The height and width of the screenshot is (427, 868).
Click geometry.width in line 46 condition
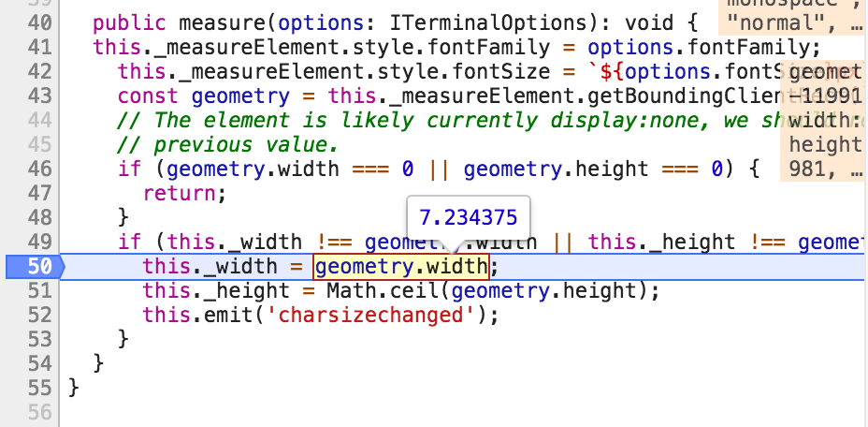point(253,169)
